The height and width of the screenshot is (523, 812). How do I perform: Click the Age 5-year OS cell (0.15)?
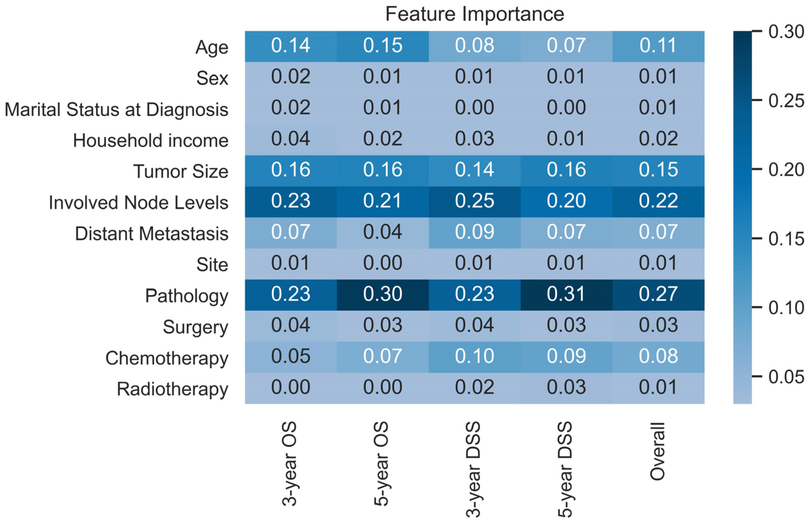coord(383,46)
